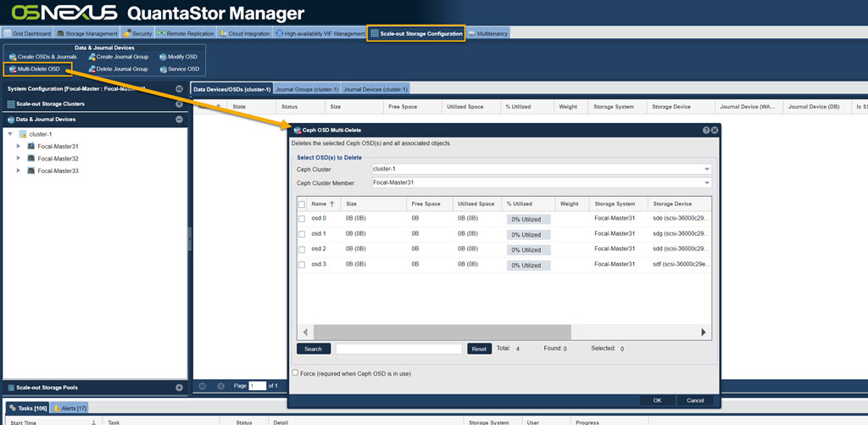Sort main grid by Storage Device column

(x=681, y=106)
